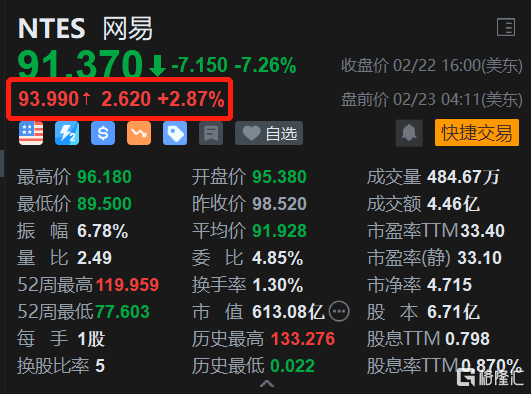This screenshot has width=531, height=394.
Task: Select the pre-market price 93.990 row
Action: pos(121,99)
